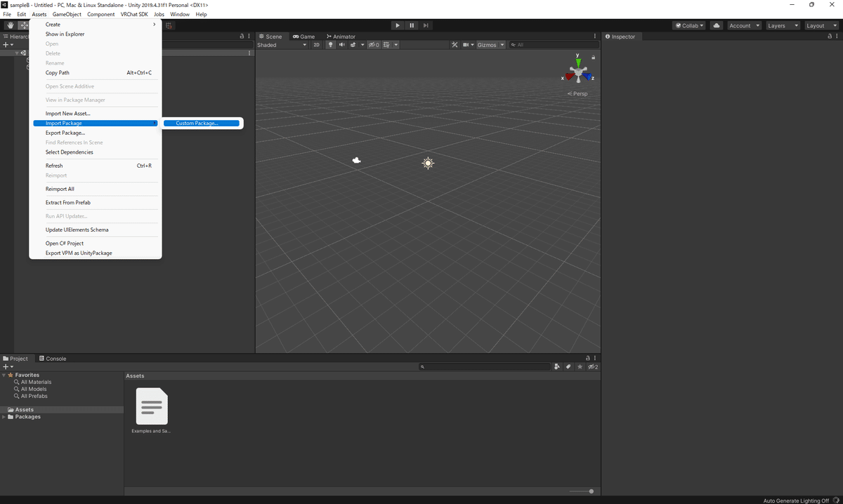
Task: Toggle scene lighting bulb icon
Action: [x=331, y=45]
